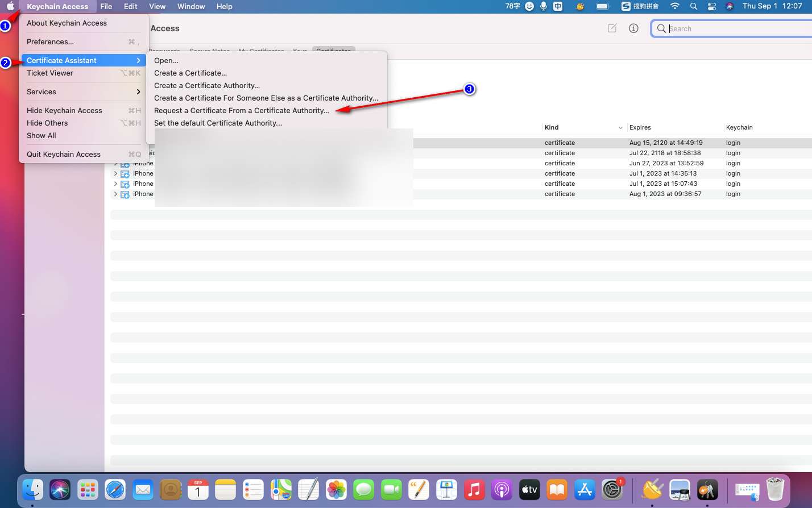Launch Safari from the Dock
The image size is (812, 508).
click(115, 489)
